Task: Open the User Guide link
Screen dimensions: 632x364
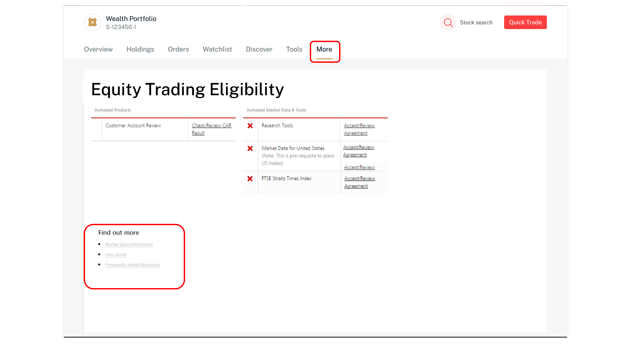Action: (x=115, y=254)
